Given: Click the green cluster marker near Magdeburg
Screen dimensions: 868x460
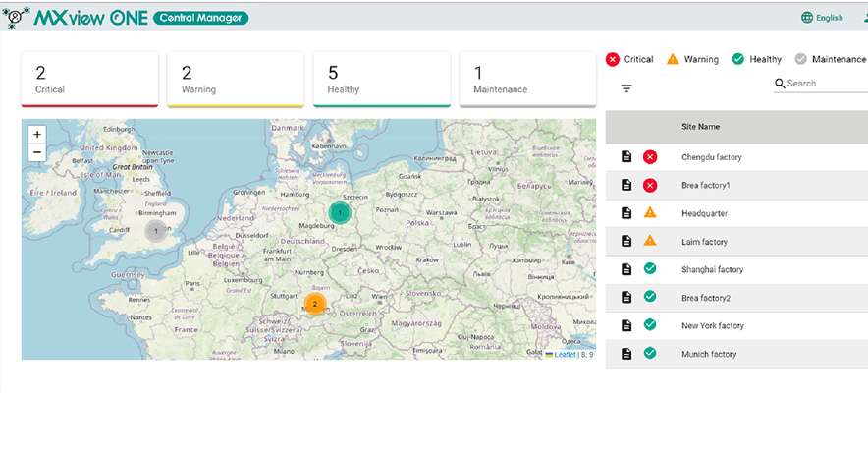Looking at the screenshot, I should pos(340,212).
